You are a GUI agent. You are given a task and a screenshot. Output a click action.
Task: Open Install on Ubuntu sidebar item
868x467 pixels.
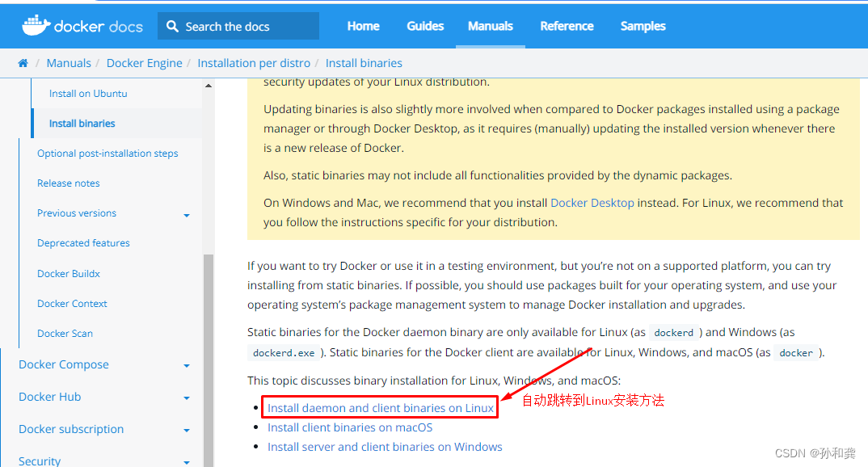pos(88,94)
